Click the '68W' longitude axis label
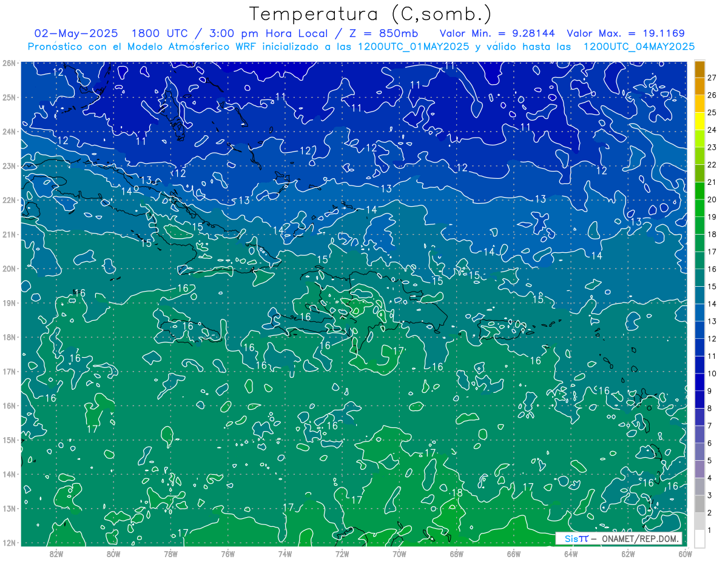728x562 pixels. 457,553
